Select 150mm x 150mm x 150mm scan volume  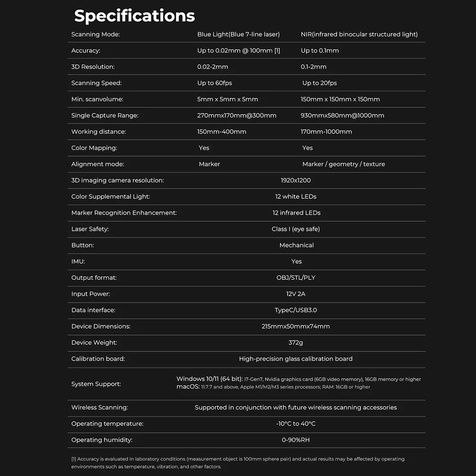340,99
